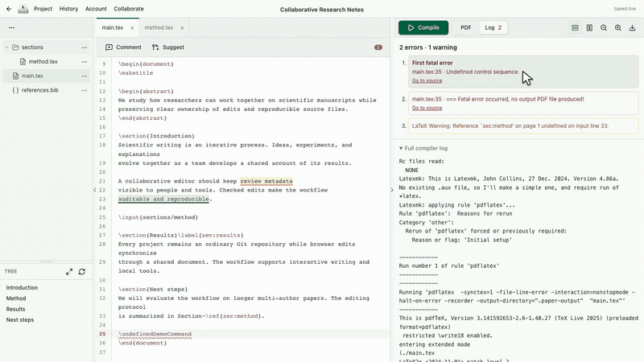The width and height of the screenshot is (644, 362).
Task: Select the undefined reference warning entry
Action: (x=522, y=126)
